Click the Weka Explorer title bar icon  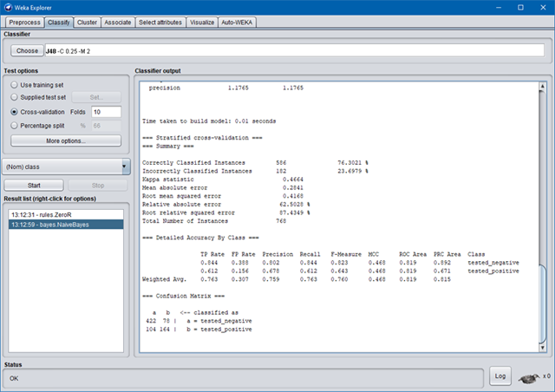(8, 7)
